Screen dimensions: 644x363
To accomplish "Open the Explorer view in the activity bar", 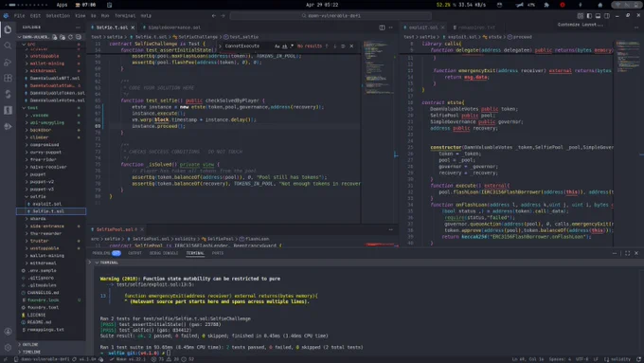I will [8, 29].
